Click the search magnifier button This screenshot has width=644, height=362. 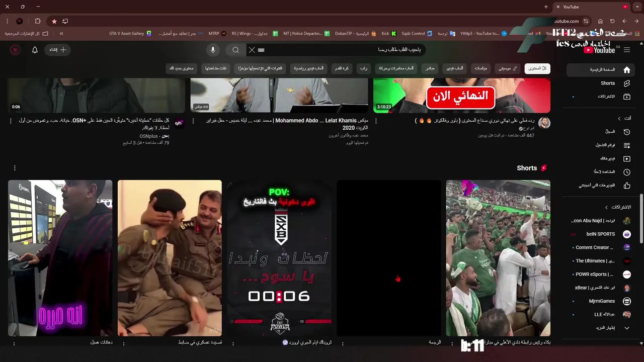pyautogui.click(x=235, y=50)
